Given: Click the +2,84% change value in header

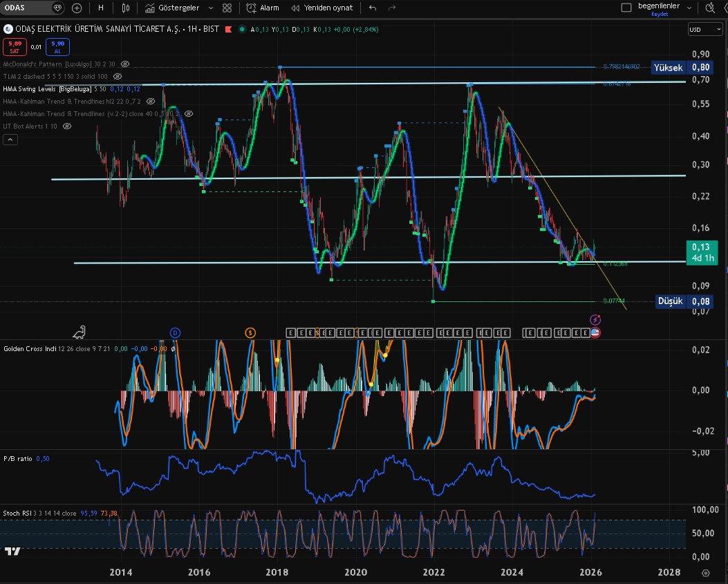Looking at the screenshot, I should pyautogui.click(x=366, y=29).
